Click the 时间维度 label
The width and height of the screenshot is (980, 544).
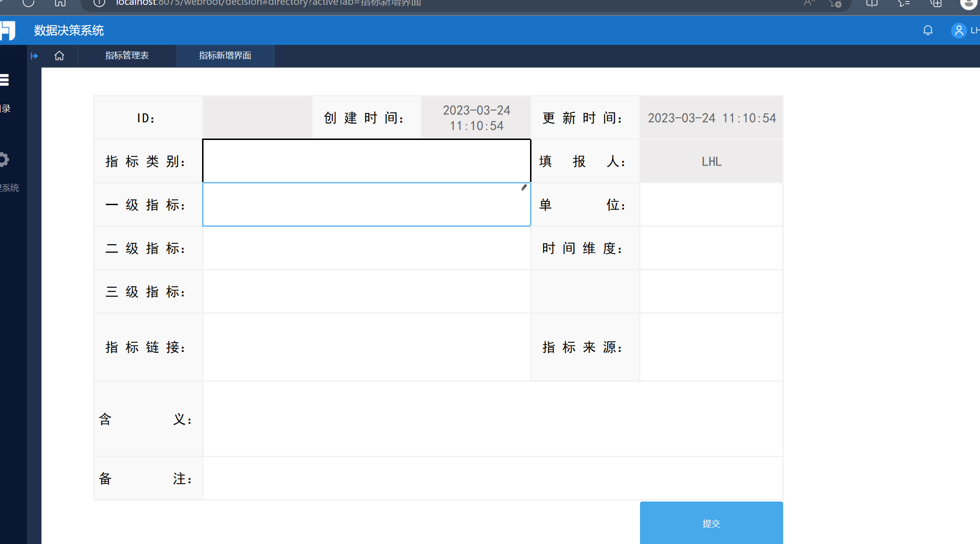click(582, 248)
